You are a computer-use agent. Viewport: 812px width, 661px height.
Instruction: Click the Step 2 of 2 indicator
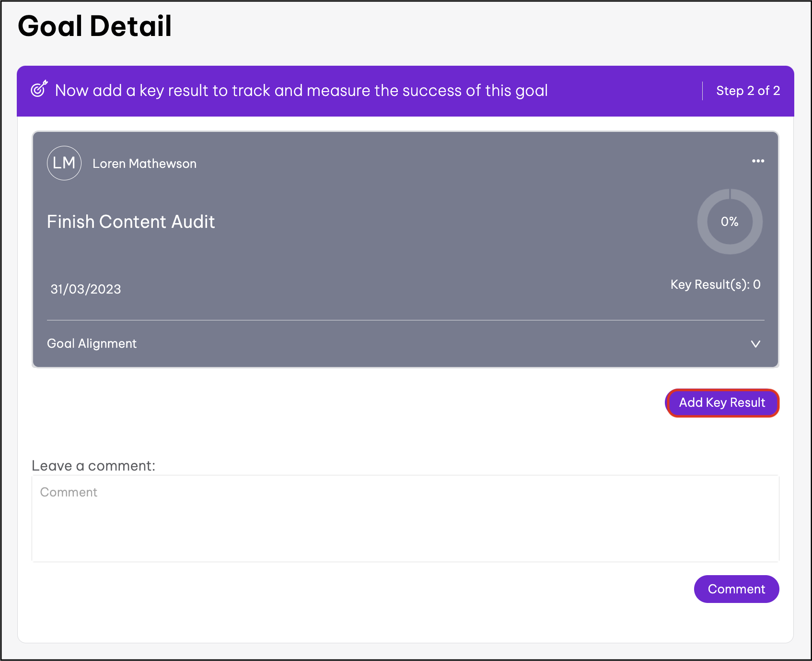[x=748, y=91]
